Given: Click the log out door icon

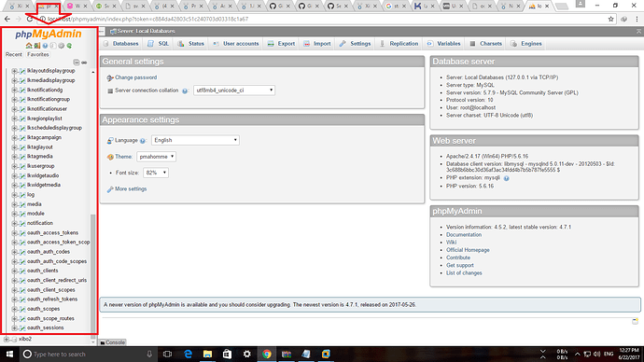Looking at the screenshot, I should 37,46.
